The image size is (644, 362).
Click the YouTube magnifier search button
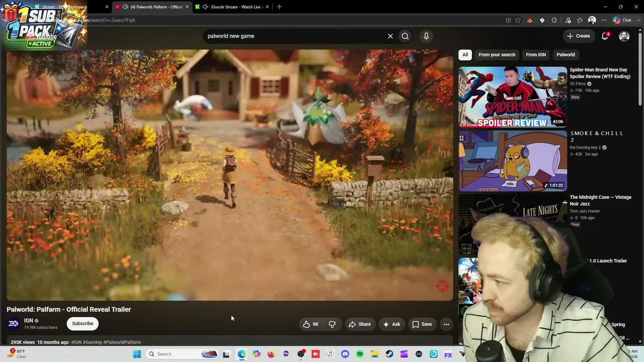405,36
